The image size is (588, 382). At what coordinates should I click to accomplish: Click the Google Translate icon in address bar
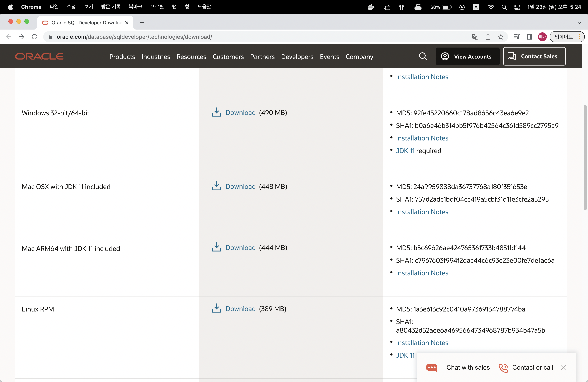tap(475, 37)
